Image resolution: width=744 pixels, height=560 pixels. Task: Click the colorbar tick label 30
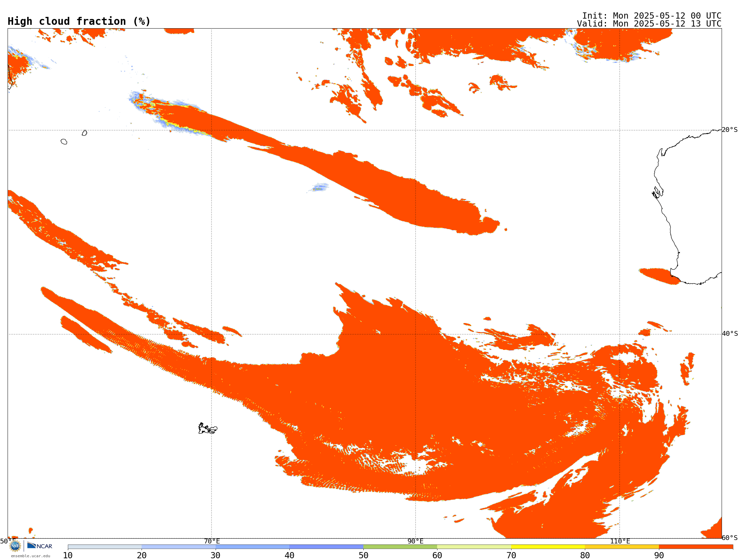[x=216, y=555]
